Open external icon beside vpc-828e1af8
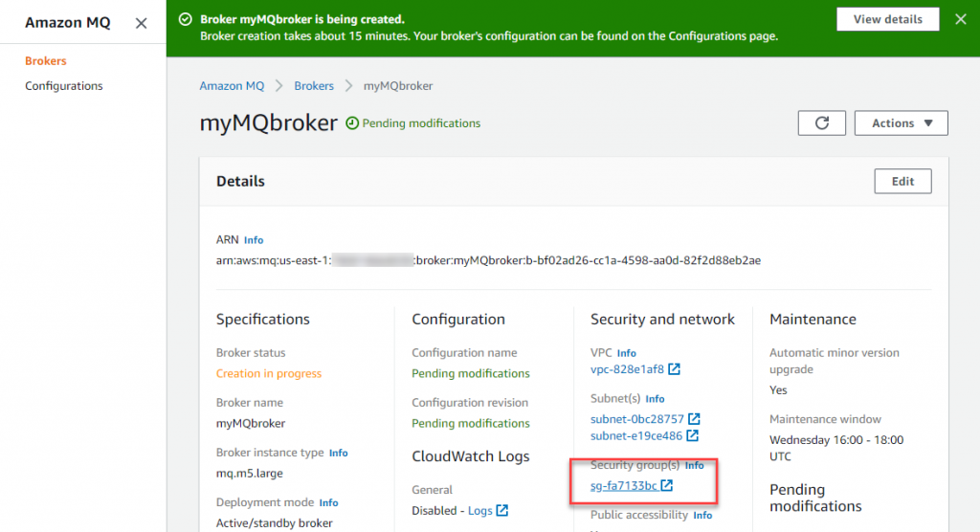Image resolution: width=980 pixels, height=532 pixels. tap(674, 368)
